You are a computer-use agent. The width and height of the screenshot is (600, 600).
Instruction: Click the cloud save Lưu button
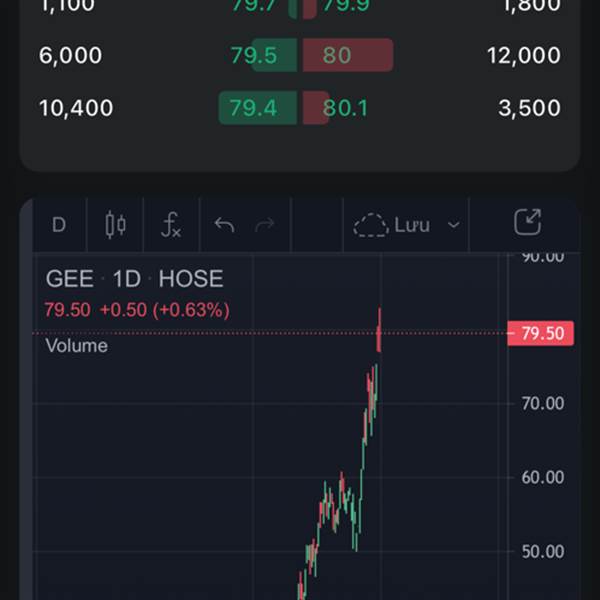tap(391, 225)
